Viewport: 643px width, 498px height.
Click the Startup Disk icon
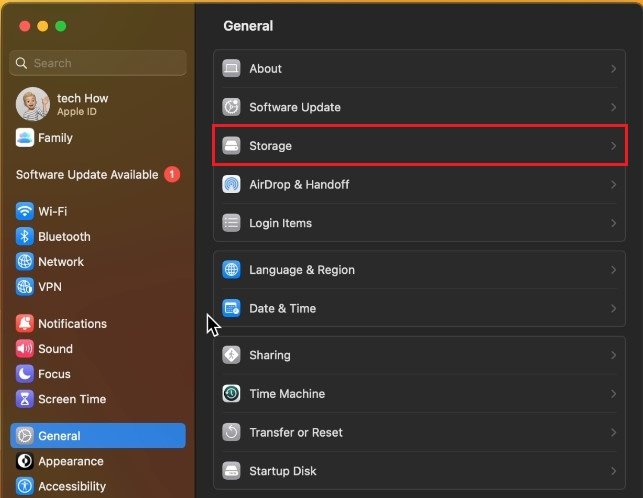tap(231, 471)
